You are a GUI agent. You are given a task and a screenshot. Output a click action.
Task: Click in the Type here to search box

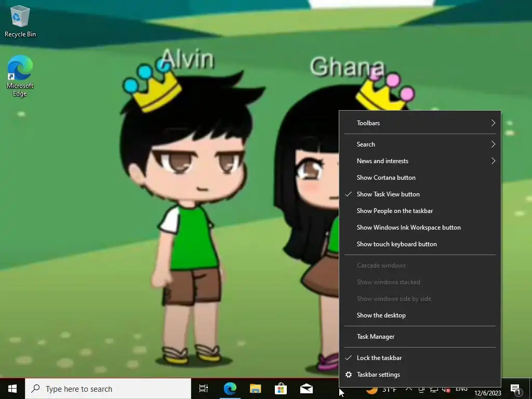(108, 389)
